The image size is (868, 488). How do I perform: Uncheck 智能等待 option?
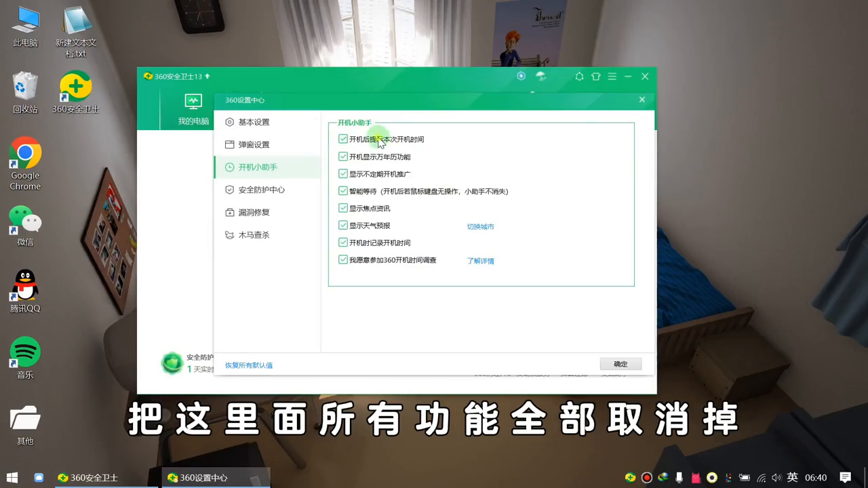click(343, 191)
